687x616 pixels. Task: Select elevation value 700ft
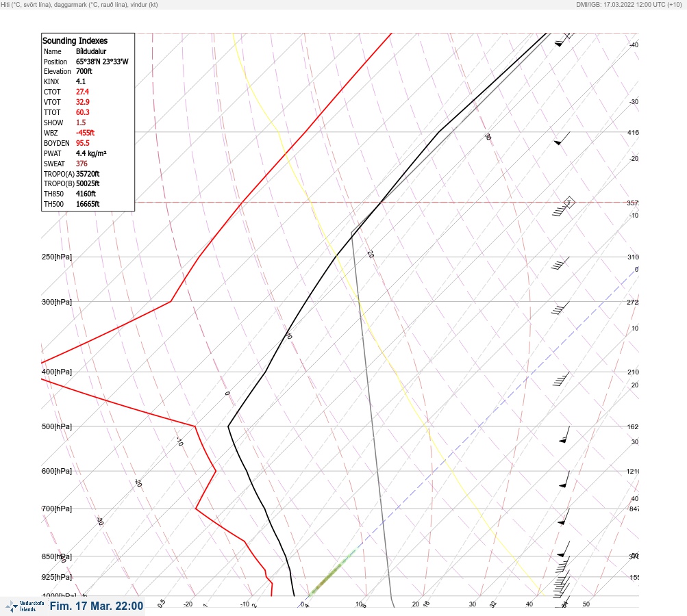pyautogui.click(x=84, y=71)
